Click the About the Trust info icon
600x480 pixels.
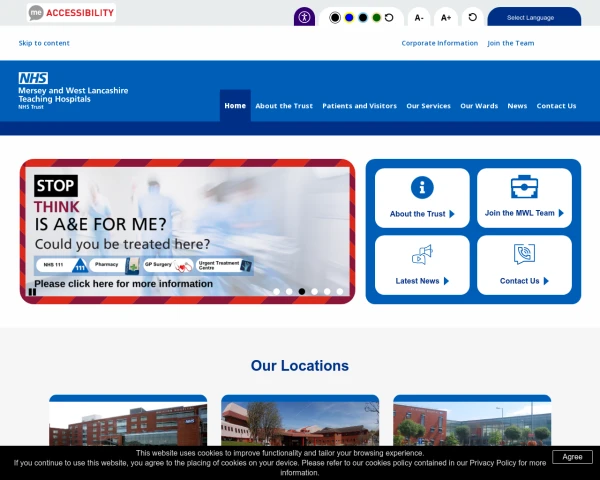point(422,188)
